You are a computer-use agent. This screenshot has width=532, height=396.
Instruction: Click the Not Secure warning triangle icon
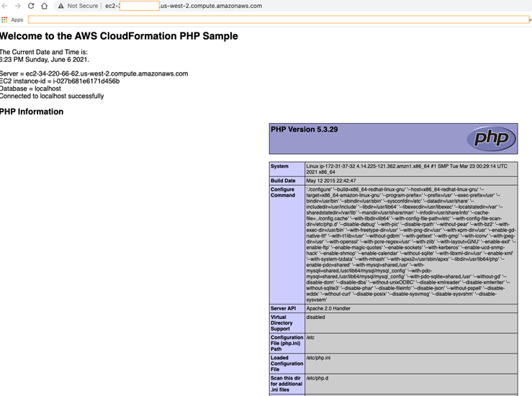click(x=60, y=6)
